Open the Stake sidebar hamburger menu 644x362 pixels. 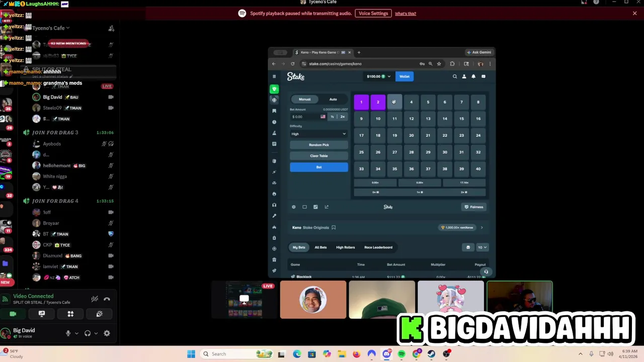274,76
